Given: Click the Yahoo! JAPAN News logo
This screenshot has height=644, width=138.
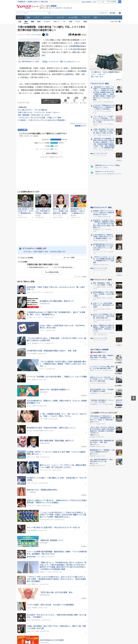Looking at the screenshot, I should 28,7.
